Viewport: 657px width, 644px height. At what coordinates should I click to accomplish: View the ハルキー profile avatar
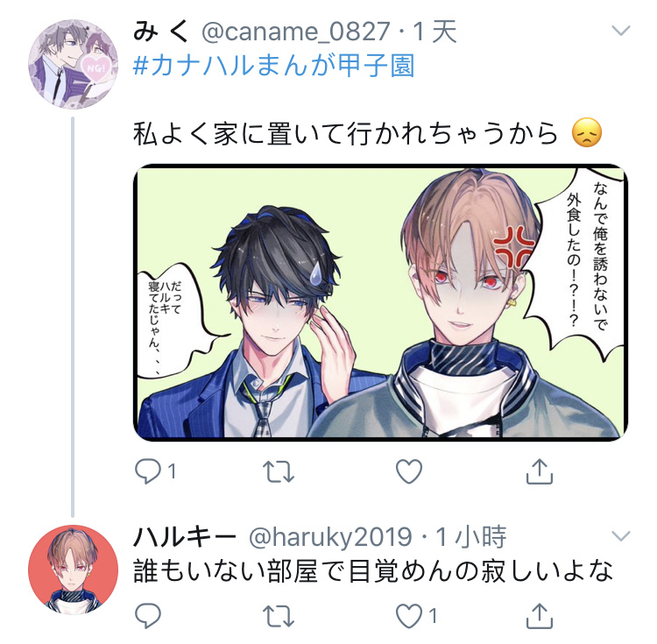tap(73, 570)
